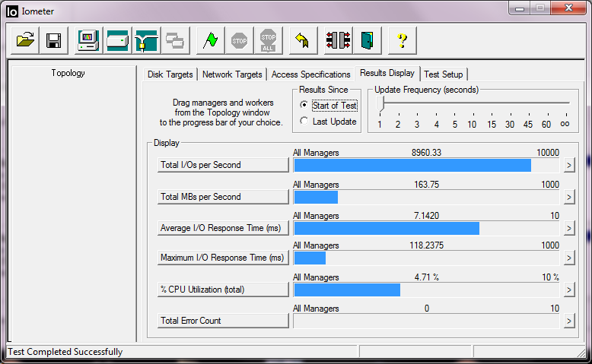Open a test configuration file

[25, 40]
